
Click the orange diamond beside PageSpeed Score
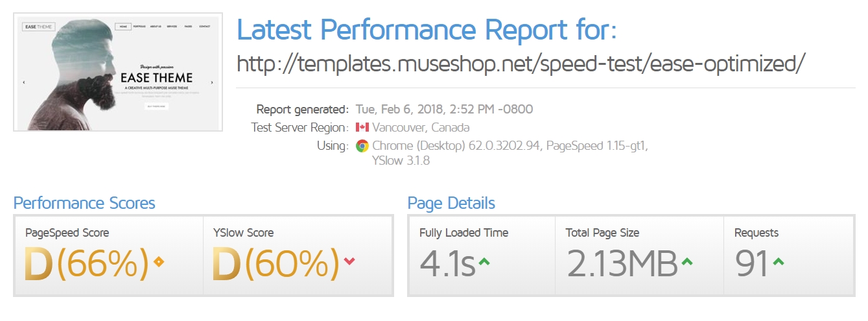tap(159, 262)
